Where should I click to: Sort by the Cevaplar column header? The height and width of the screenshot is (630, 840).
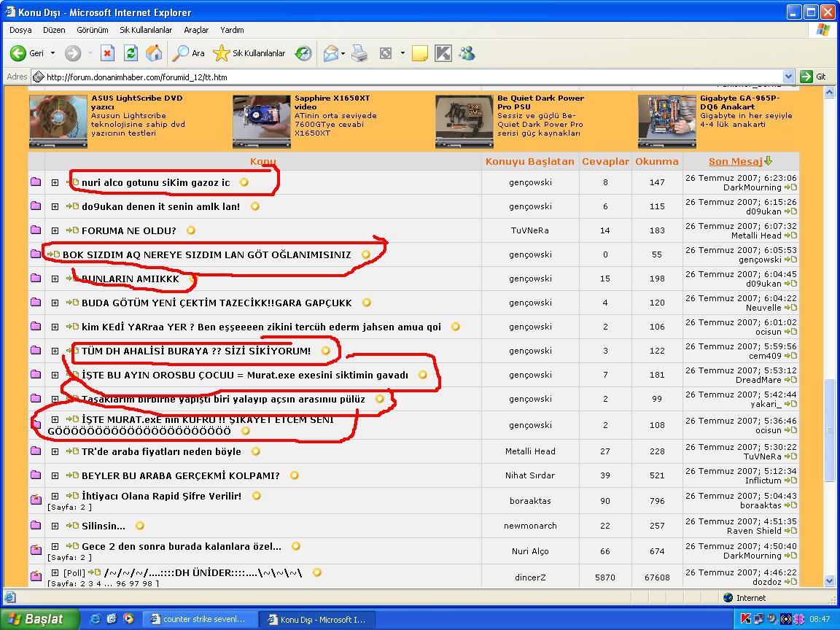point(605,161)
